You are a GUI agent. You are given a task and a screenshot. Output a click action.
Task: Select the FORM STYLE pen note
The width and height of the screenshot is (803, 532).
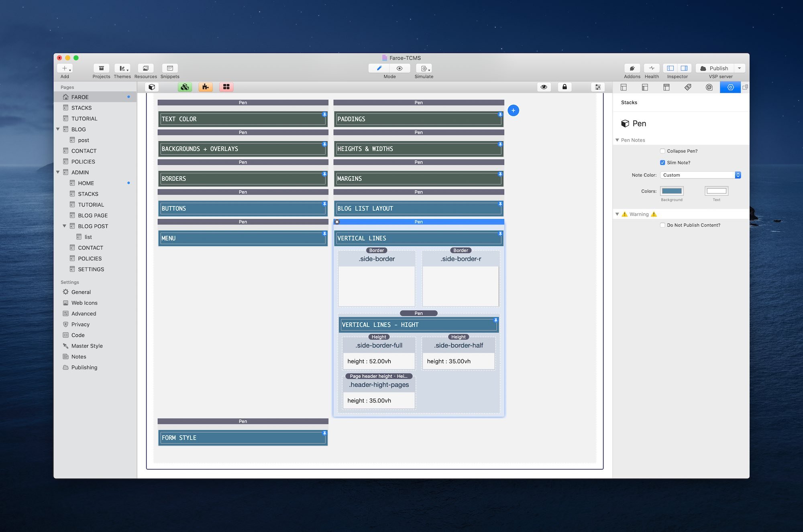(x=243, y=438)
